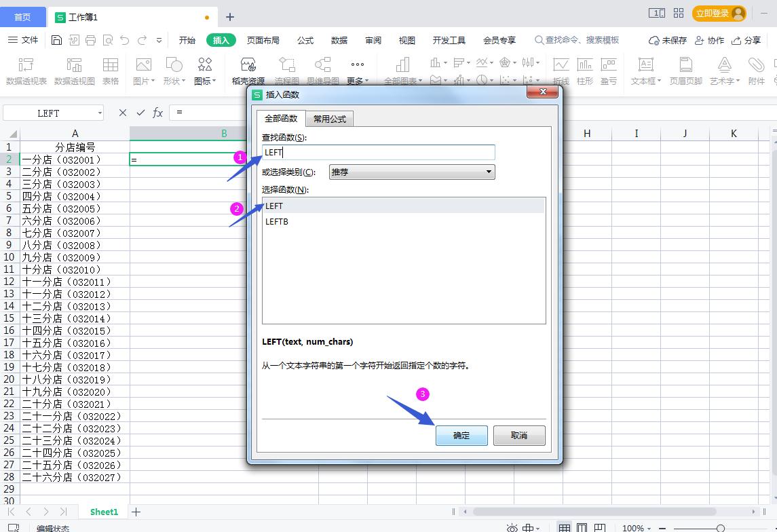This screenshot has width=777, height=532.
Task: Click the fx insert function icon
Action: [x=157, y=113]
